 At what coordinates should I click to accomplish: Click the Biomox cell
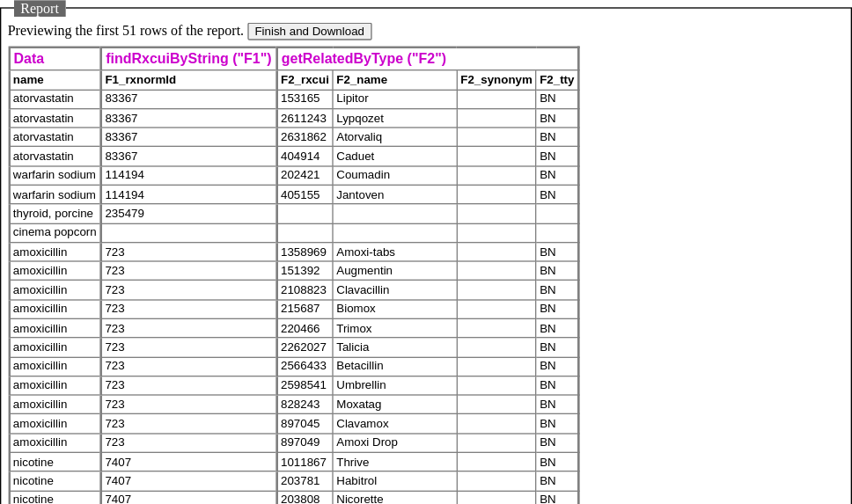coord(395,309)
